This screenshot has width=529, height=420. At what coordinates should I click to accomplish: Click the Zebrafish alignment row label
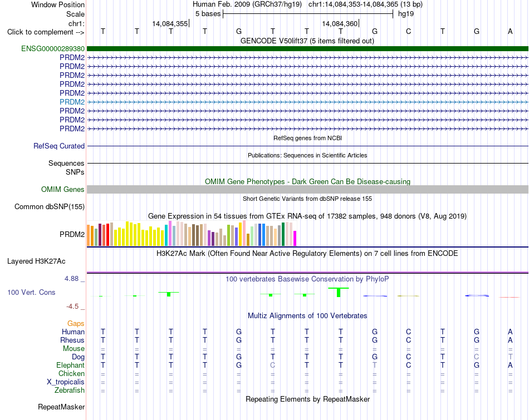pos(70,390)
